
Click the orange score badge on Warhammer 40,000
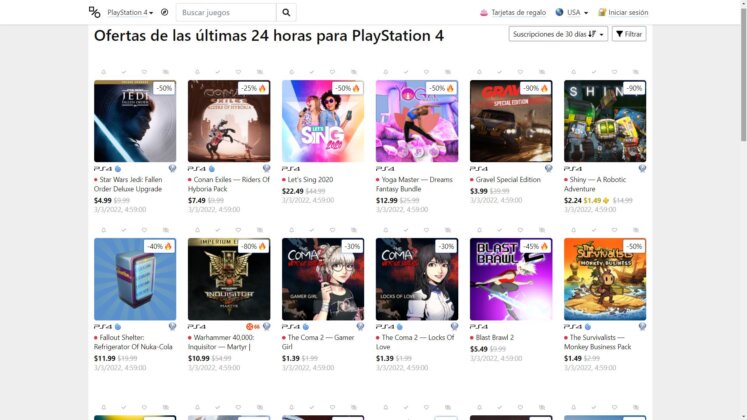(252, 327)
